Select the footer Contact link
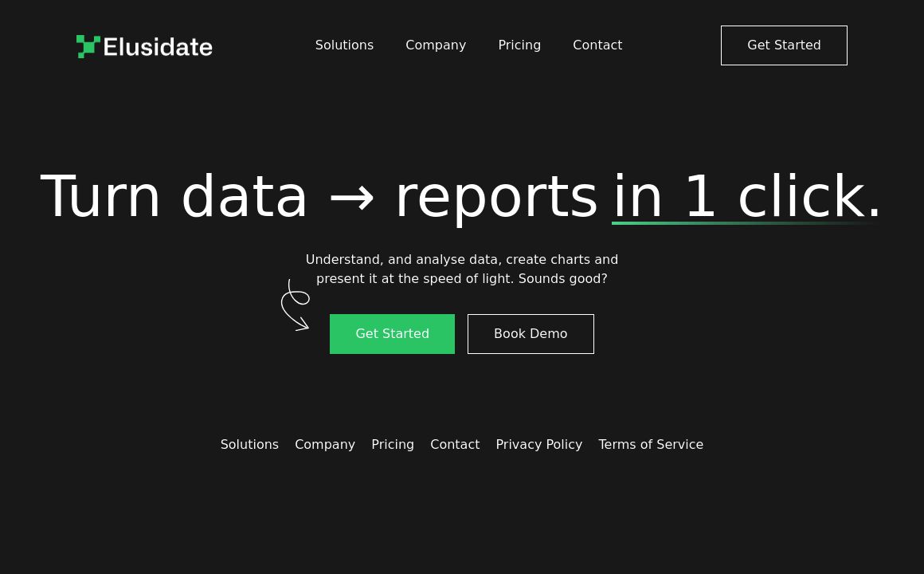Screen dimensions: 924x574 point(455,445)
